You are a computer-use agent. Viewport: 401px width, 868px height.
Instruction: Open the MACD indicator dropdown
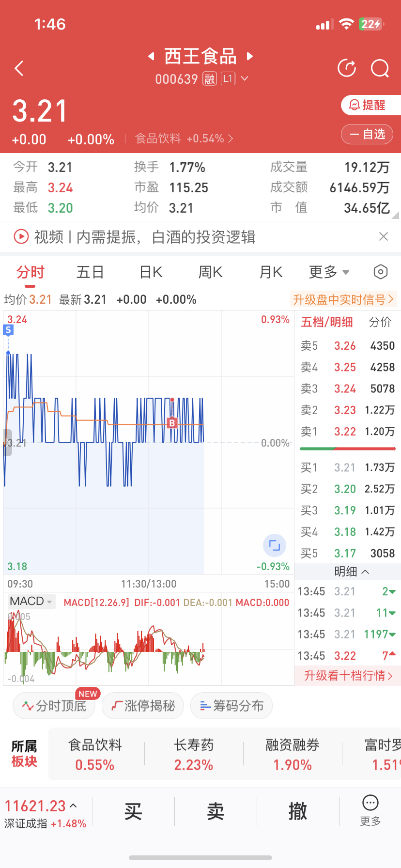pos(31,601)
